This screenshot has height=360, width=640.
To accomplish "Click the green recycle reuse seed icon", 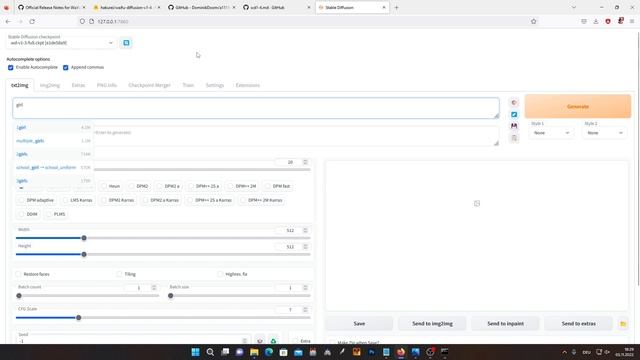I will coord(273,340).
